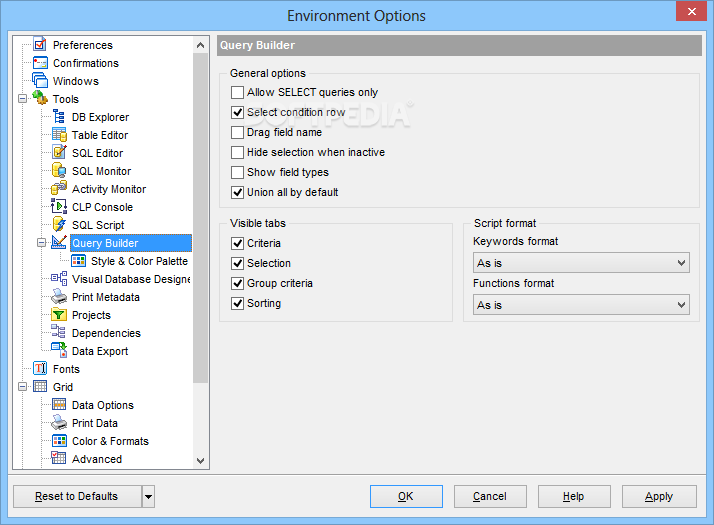Click the CLP Console icon
The image size is (714, 525).
click(x=59, y=207)
